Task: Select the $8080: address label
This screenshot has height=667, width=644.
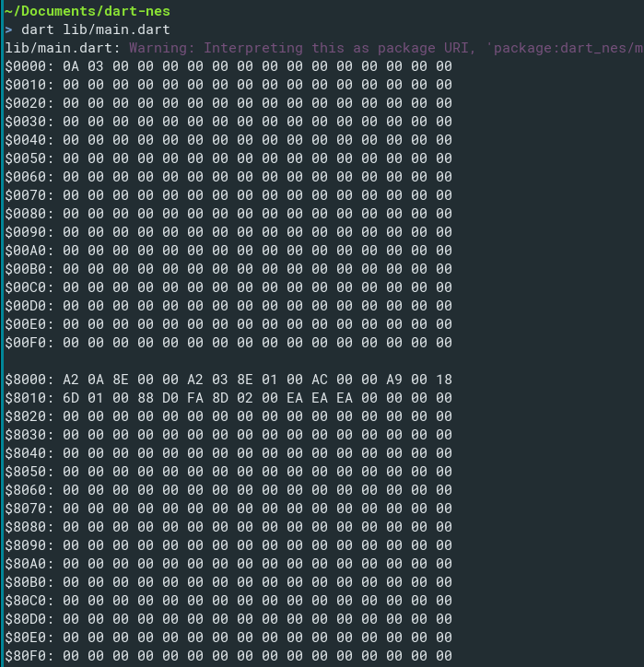Action: 29,527
